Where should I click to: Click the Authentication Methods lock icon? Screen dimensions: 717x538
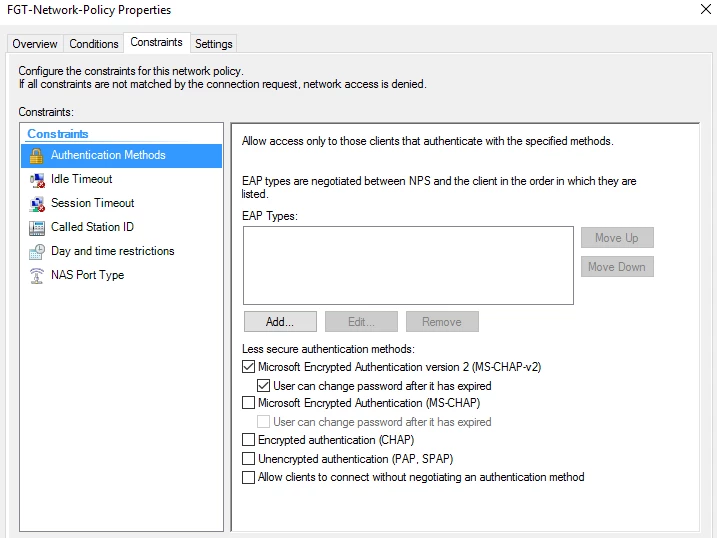[x=37, y=156]
